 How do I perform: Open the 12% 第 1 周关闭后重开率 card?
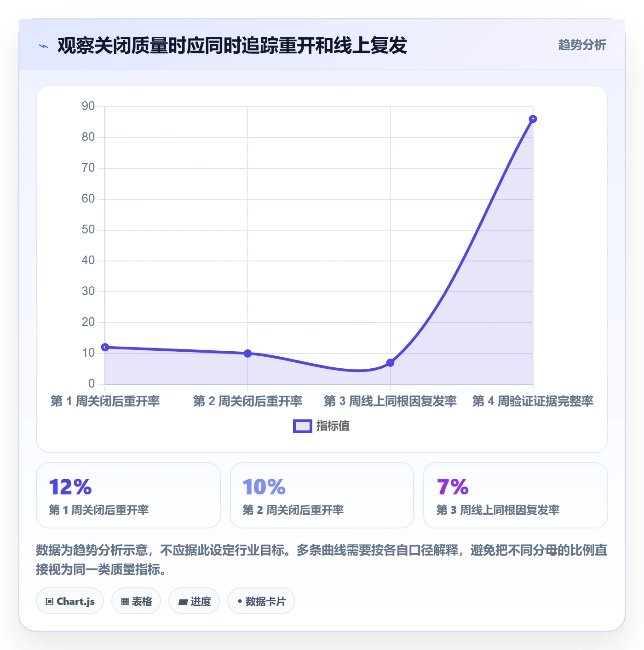pos(128,495)
